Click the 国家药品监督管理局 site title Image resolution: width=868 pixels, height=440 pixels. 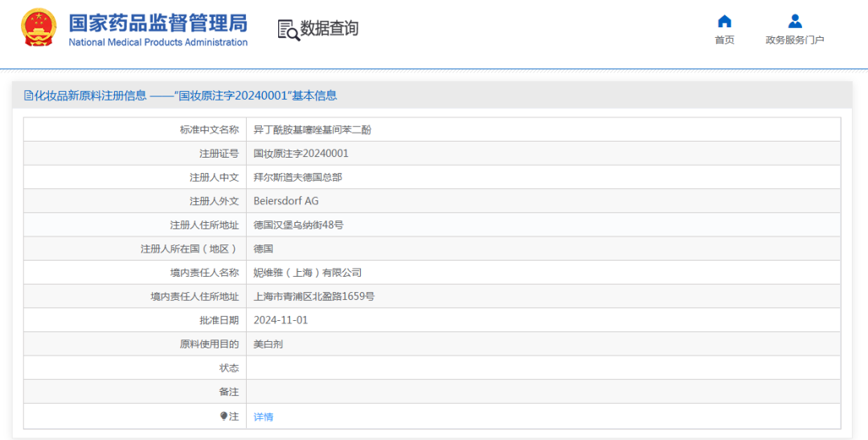pos(158,23)
